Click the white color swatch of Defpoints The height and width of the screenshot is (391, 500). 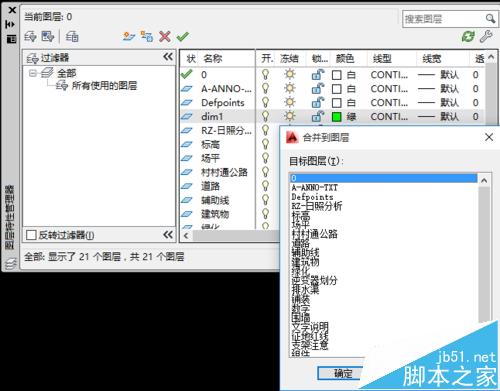337,103
